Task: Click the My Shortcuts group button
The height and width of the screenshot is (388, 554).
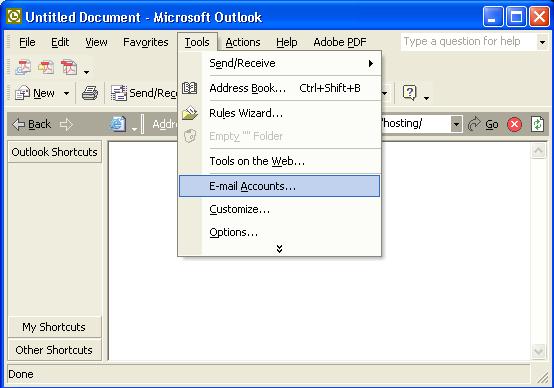Action: (55, 327)
